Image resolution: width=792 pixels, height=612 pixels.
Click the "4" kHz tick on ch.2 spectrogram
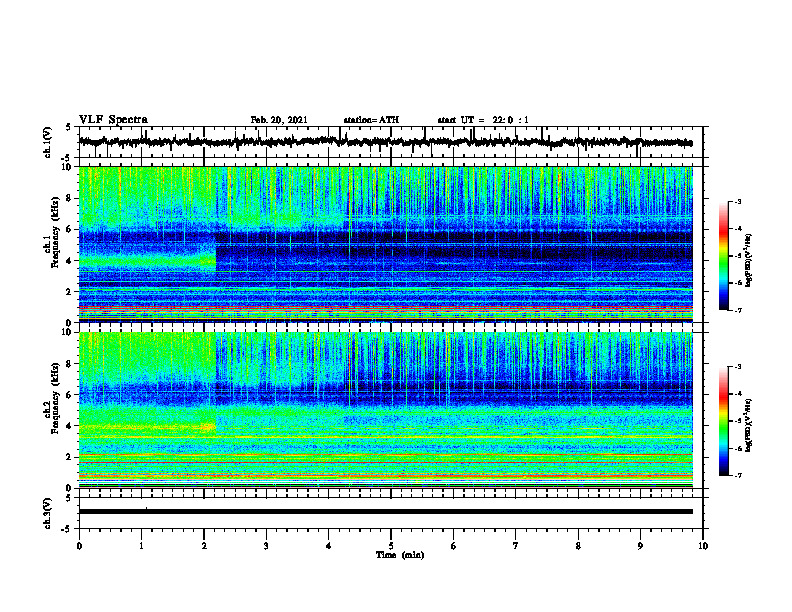(x=70, y=426)
